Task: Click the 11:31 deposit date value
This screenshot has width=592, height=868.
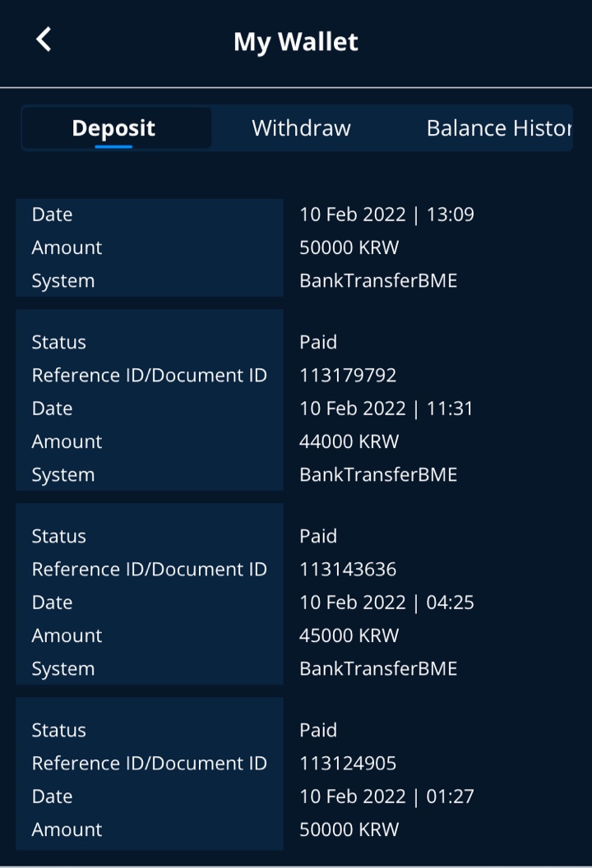Action: point(386,409)
